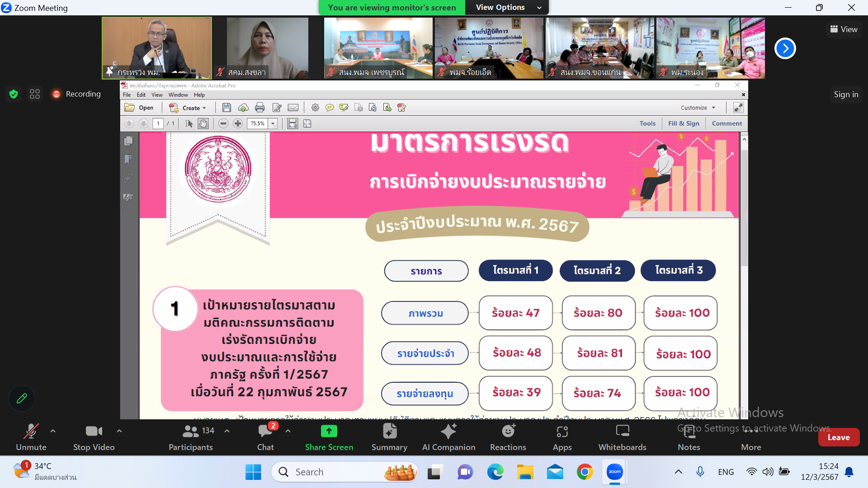Screen dimensions: 868x488
Task: Show attachments paperclip panel in Acrobat
Action: coord(128,178)
